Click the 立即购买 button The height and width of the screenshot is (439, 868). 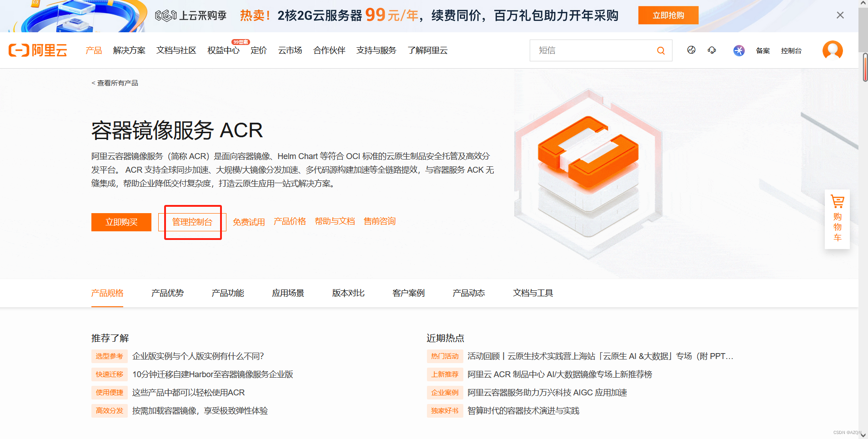tap(121, 222)
